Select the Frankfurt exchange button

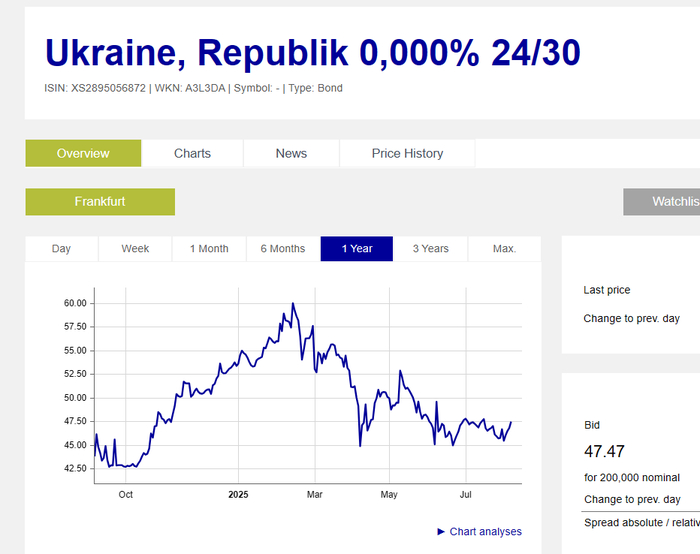(100, 201)
